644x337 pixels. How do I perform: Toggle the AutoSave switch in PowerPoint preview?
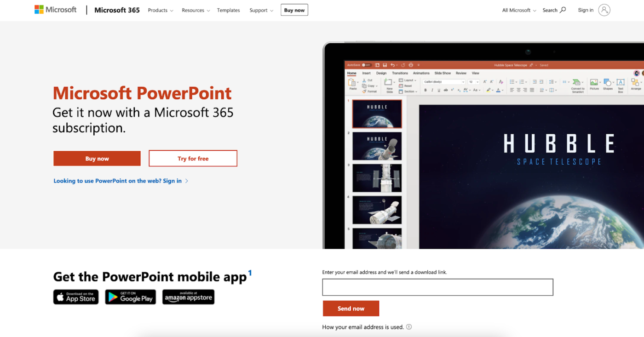(x=367, y=65)
